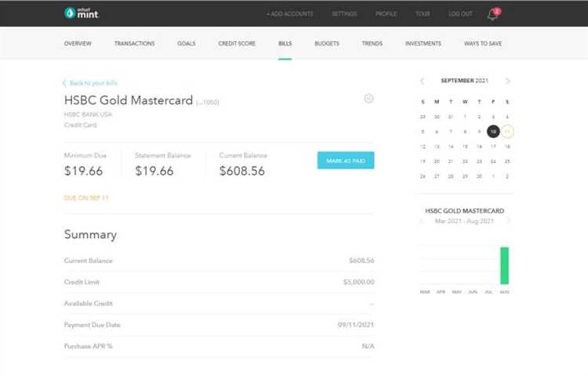
Task: Click Log Out
Action: point(460,14)
